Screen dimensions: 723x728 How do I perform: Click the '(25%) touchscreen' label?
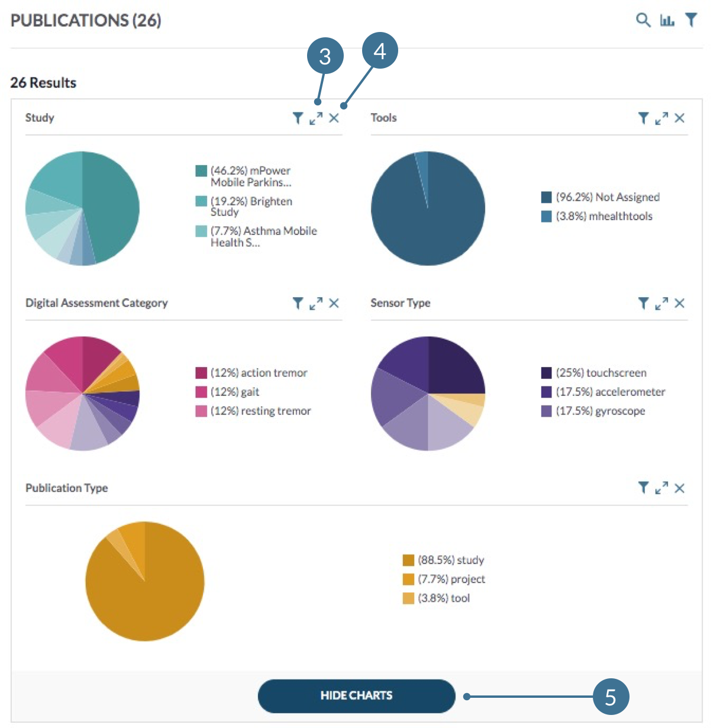(x=601, y=373)
